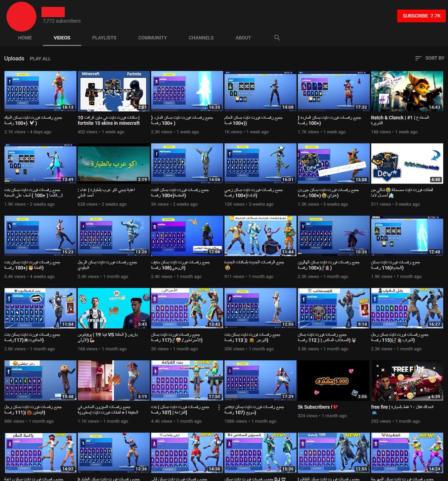Open the 13:36 video thumbnail

(x=114, y=453)
